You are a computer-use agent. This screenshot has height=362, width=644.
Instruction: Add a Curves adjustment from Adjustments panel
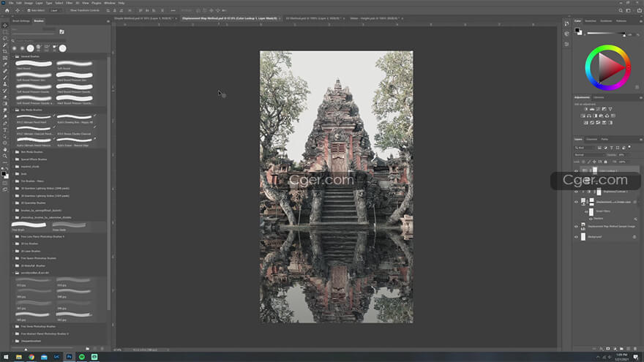pyautogui.click(x=598, y=109)
